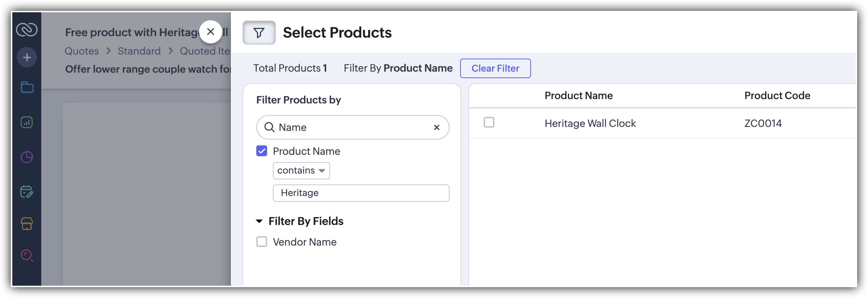Enable the Vendor Name filter checkbox
The width and height of the screenshot is (868, 298).
tap(262, 242)
